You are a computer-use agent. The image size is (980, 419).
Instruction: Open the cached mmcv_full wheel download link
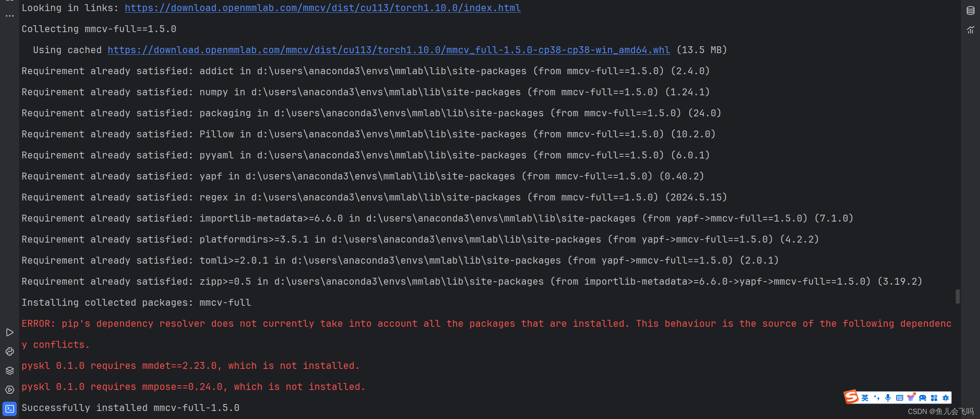point(388,50)
